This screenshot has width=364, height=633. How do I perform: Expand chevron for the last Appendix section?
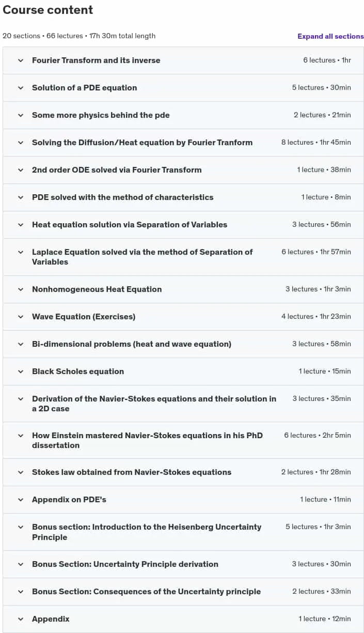[x=21, y=619]
